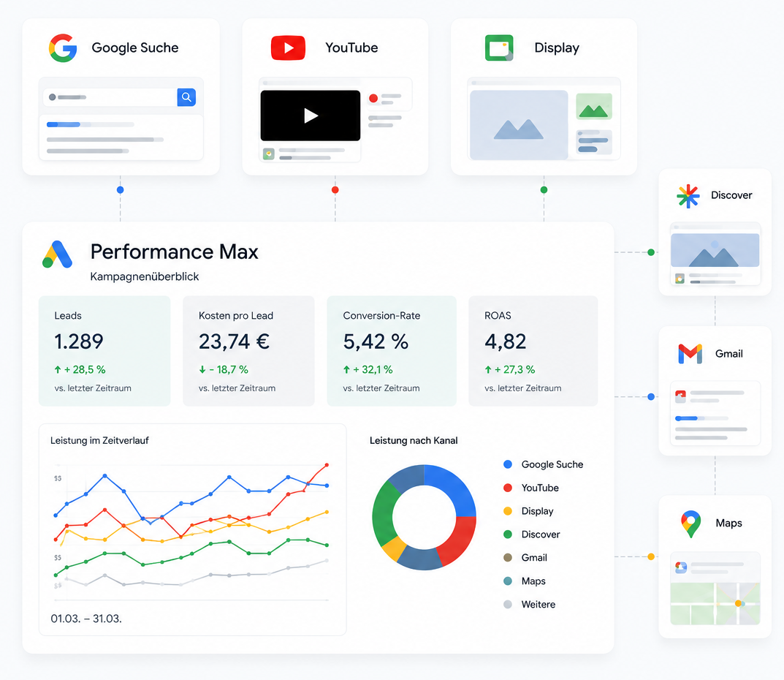The height and width of the screenshot is (680, 784).
Task: Click the green segment of donut chart
Action: (x=384, y=515)
